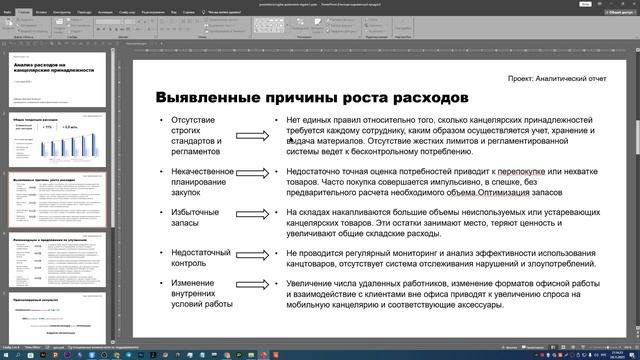The width and height of the screenshot is (640, 360).
Task: Select the first slide thumbnail
Action: point(57,80)
